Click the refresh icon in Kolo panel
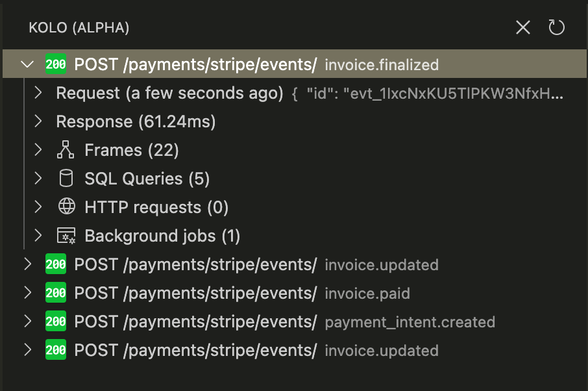This screenshot has height=391, width=588. coord(556,27)
